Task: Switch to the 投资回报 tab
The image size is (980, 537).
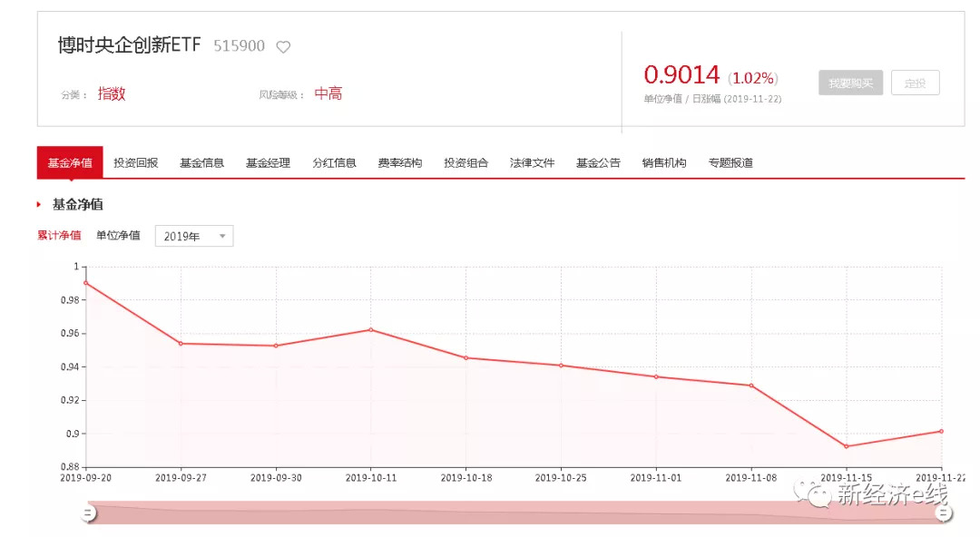Action: [x=135, y=162]
